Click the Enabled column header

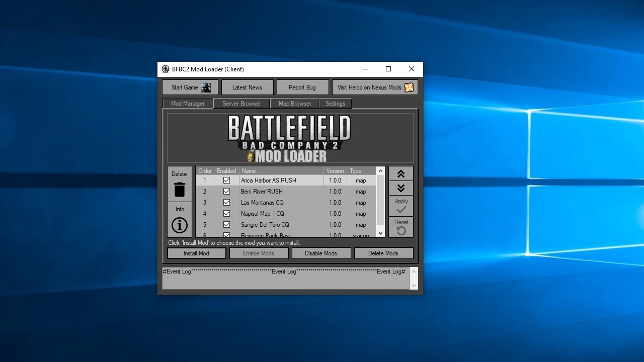(226, 171)
